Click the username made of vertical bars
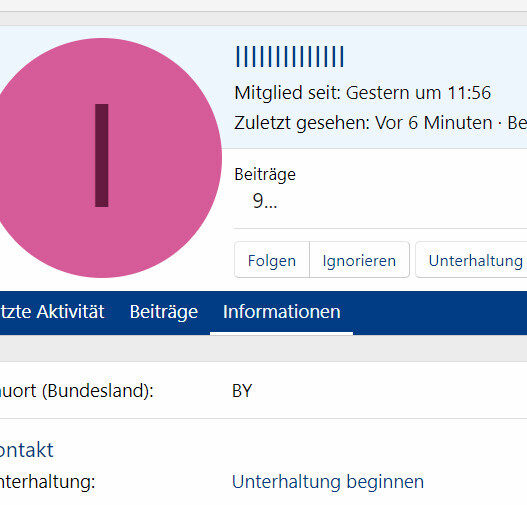 point(290,57)
